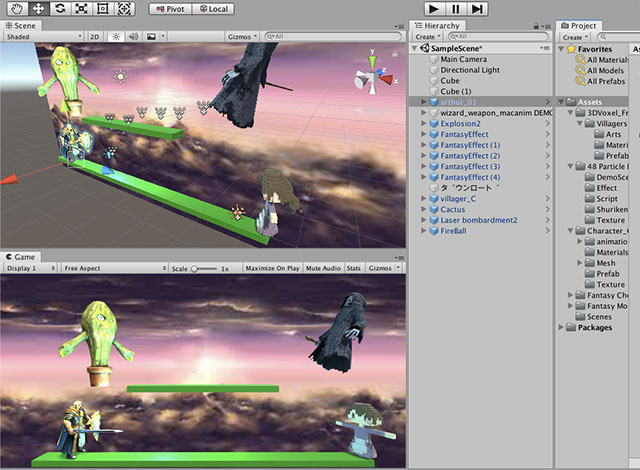The height and width of the screenshot is (470, 640).
Task: Toggle Mute Audio in Game view
Action: click(x=323, y=268)
